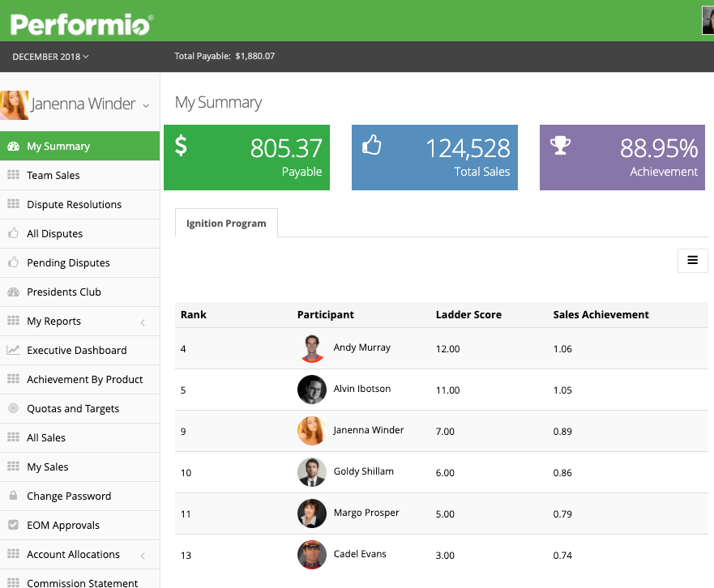Click the Achievement By Product grid icon
Image resolution: width=714 pixels, height=588 pixels.
point(13,379)
